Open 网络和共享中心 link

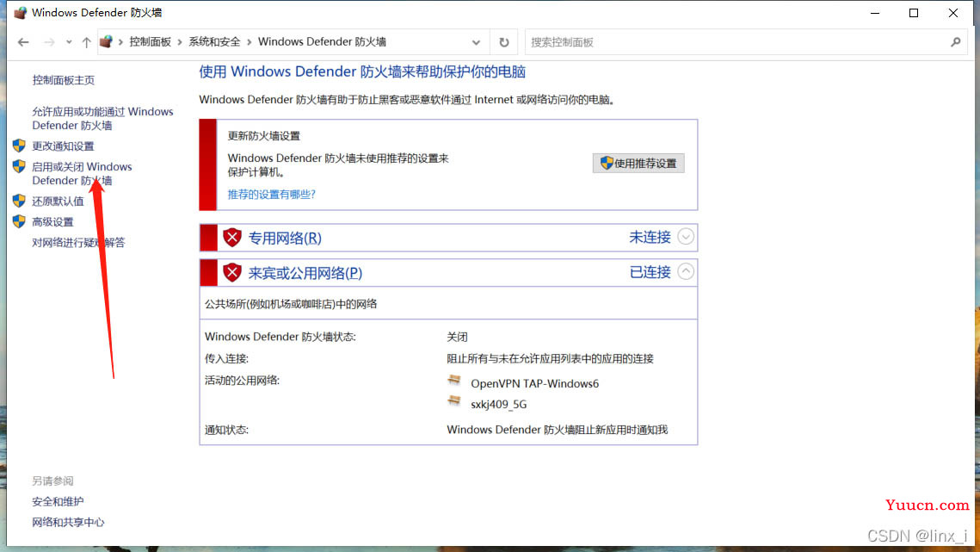point(68,522)
